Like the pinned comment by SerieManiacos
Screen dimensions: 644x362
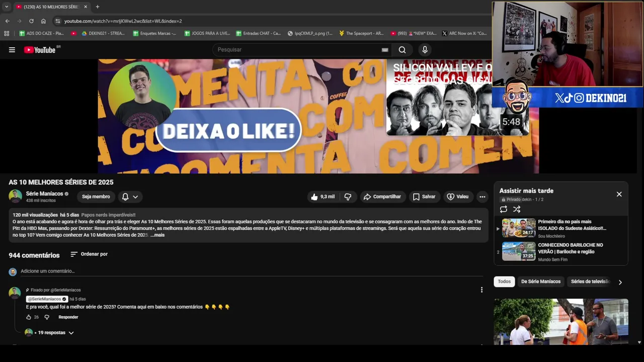(29, 317)
